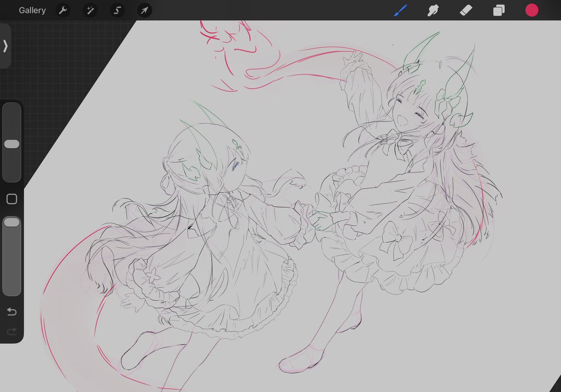Adjust the brush size slider
This screenshot has height=392, width=561.
[12, 142]
